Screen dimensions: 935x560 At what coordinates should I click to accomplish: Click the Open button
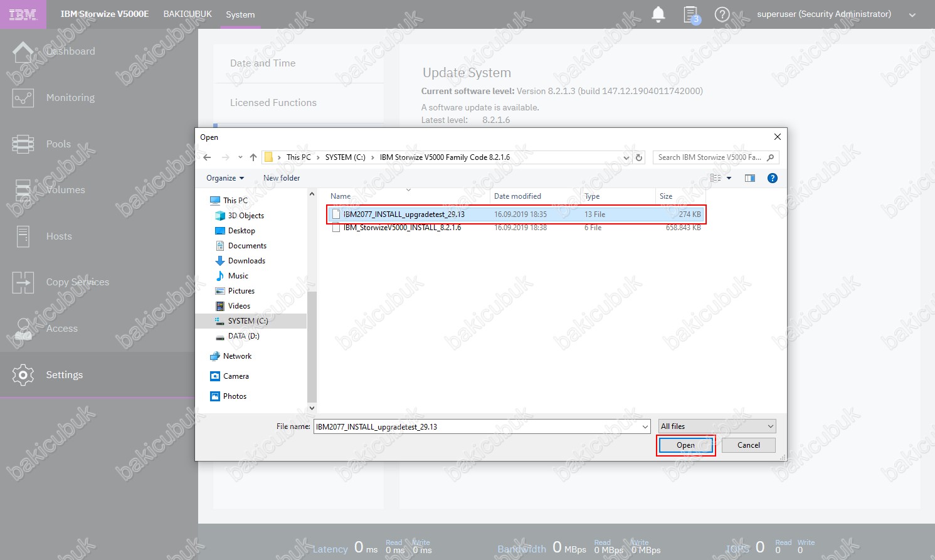685,445
